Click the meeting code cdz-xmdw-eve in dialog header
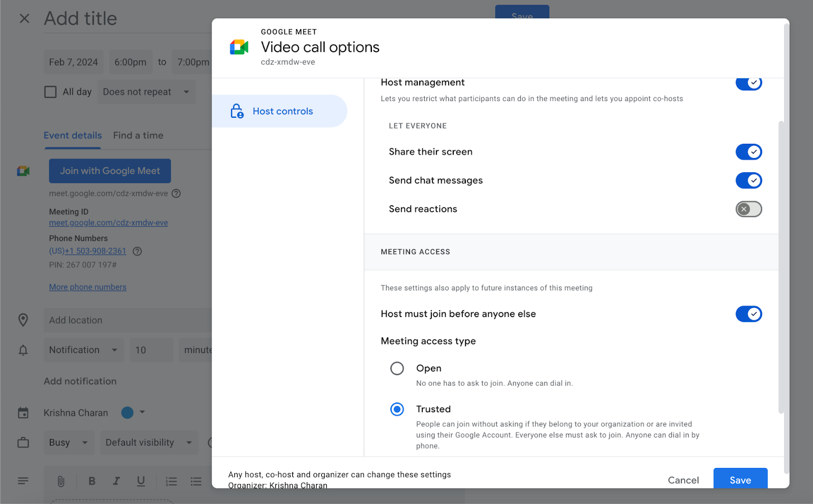Image resolution: width=813 pixels, height=504 pixels. pyautogui.click(x=288, y=62)
